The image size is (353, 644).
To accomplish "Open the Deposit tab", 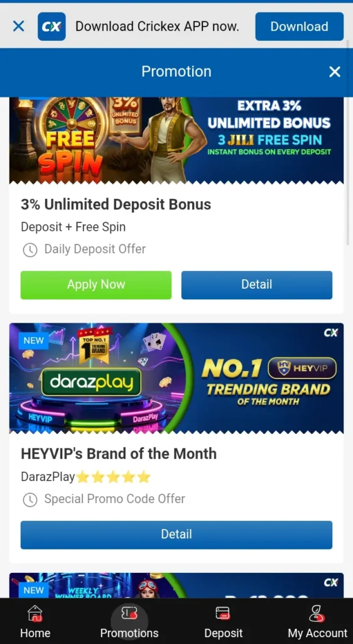I will [x=224, y=621].
